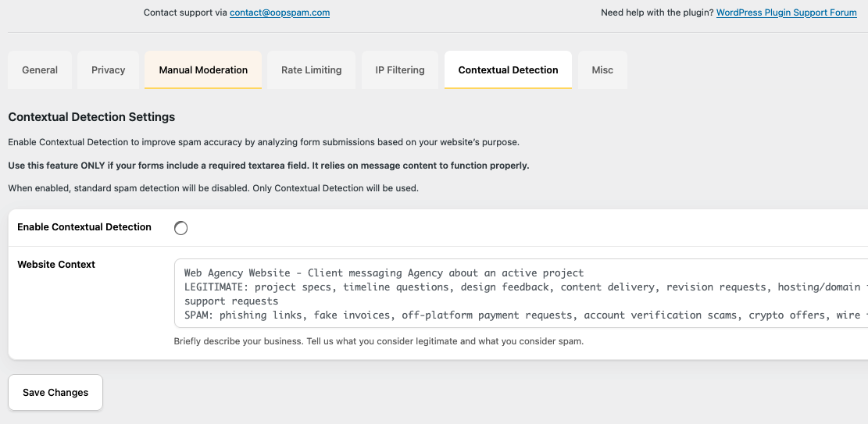The height and width of the screenshot is (424, 868).
Task: Open the Privacy tab
Action: (108, 70)
